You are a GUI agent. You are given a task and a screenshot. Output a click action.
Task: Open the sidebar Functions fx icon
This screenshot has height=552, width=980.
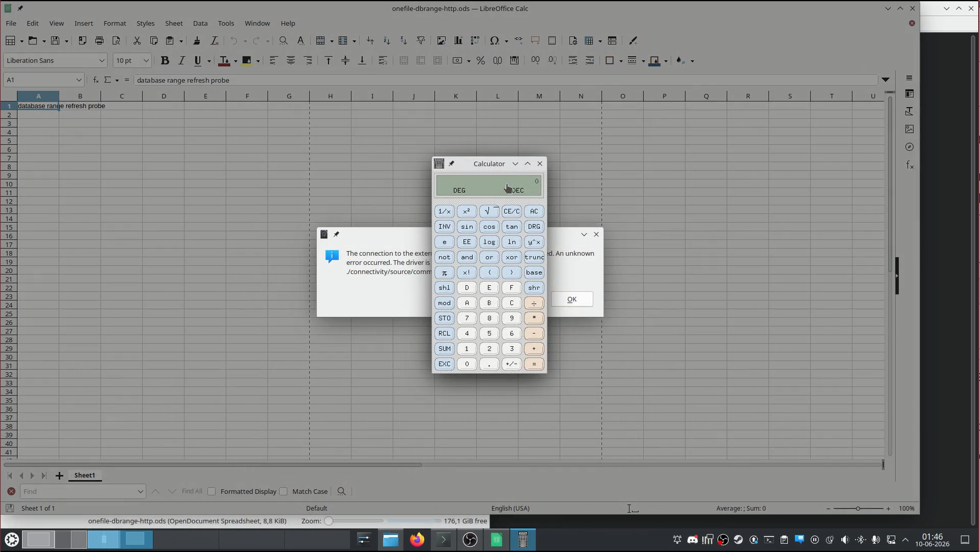(910, 165)
